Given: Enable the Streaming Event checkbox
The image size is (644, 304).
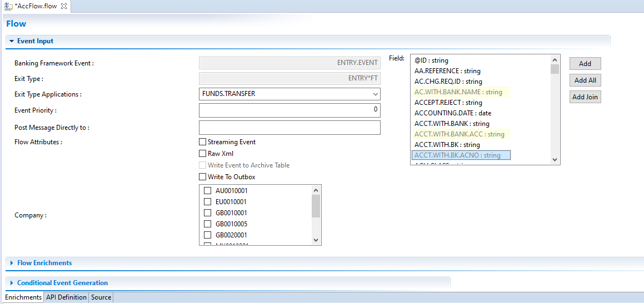Looking at the screenshot, I should coord(203,142).
